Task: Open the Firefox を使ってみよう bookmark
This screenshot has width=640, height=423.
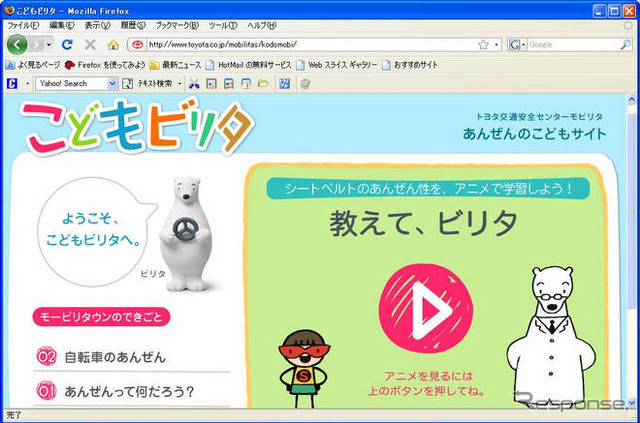Action: click(104, 65)
